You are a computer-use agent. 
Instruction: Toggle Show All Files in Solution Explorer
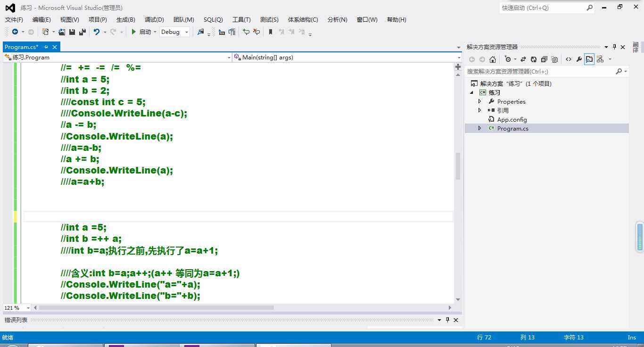[x=554, y=59]
